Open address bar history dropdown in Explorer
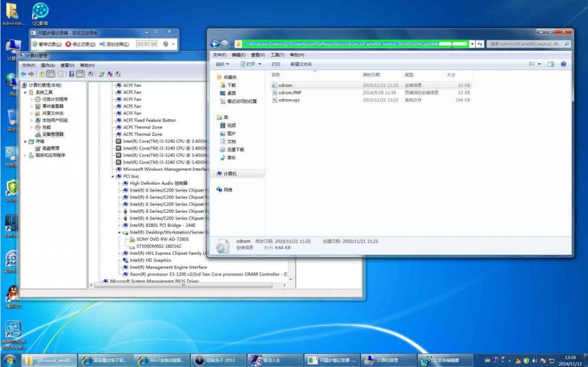The height and width of the screenshot is (367, 588). click(x=472, y=44)
